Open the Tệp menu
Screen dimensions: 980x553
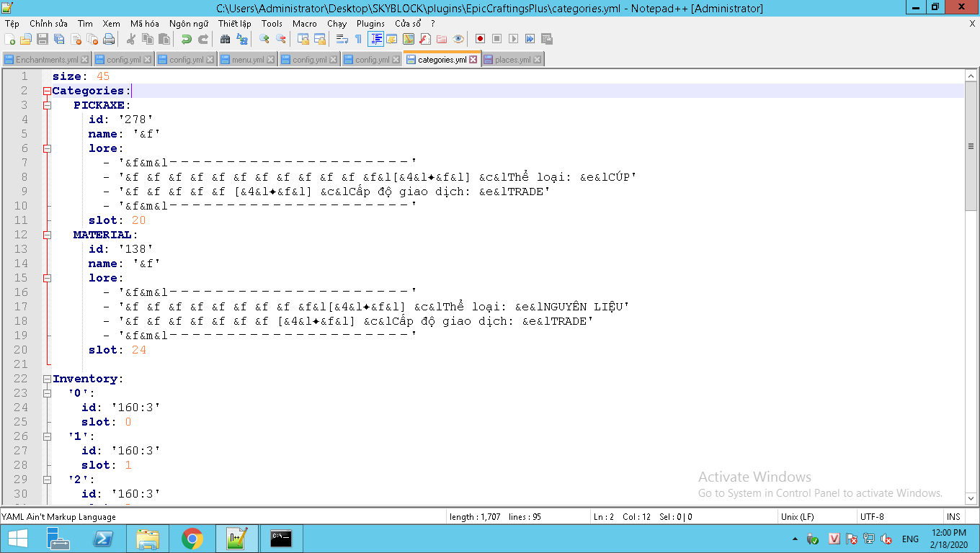(x=12, y=24)
